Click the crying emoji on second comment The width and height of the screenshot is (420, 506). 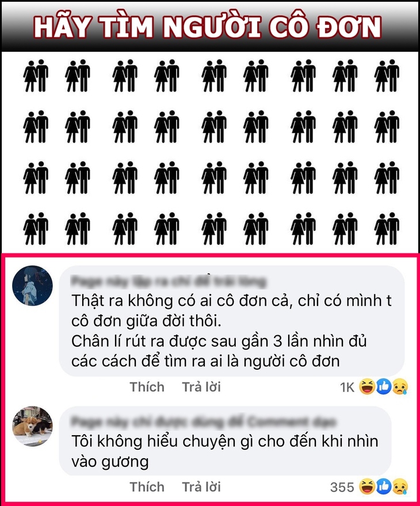click(x=400, y=486)
